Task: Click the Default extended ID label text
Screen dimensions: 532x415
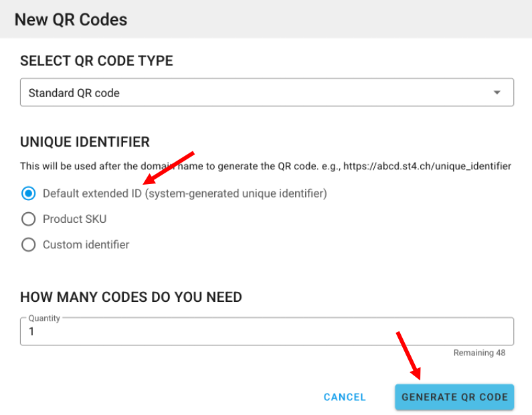Action: click(184, 193)
